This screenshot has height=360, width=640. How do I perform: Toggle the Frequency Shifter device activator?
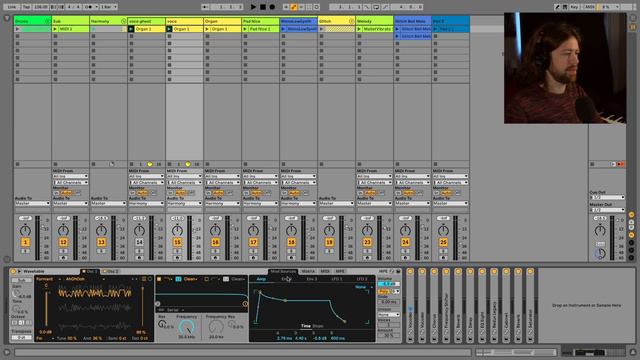446,271
